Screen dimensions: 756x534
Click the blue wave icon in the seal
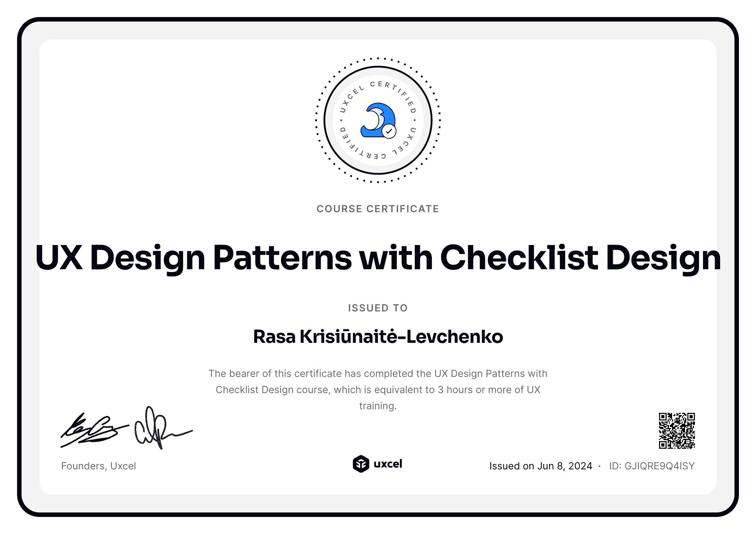[x=375, y=118]
